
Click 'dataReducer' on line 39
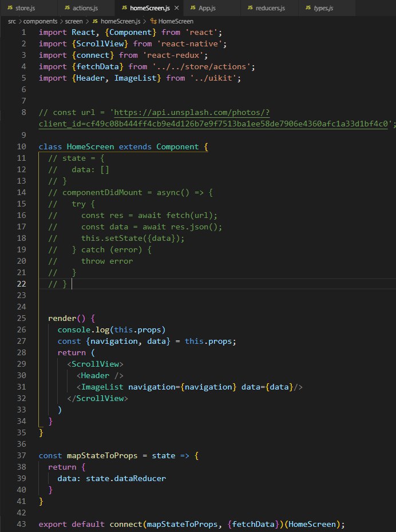140,478
